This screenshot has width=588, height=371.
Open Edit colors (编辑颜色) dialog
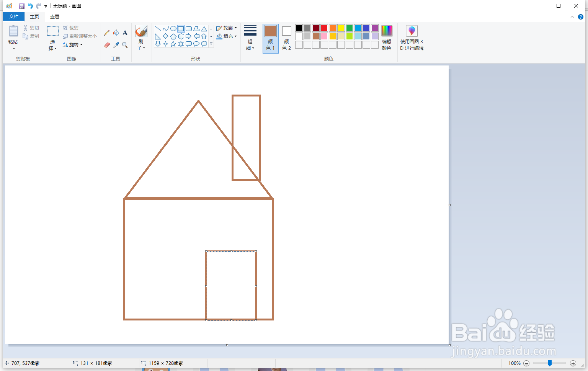[387, 38]
